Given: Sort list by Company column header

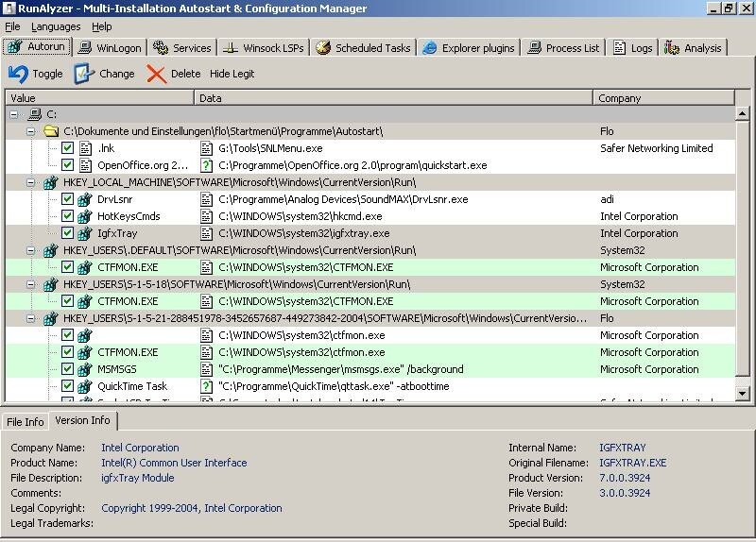Looking at the screenshot, I should coord(663,98).
